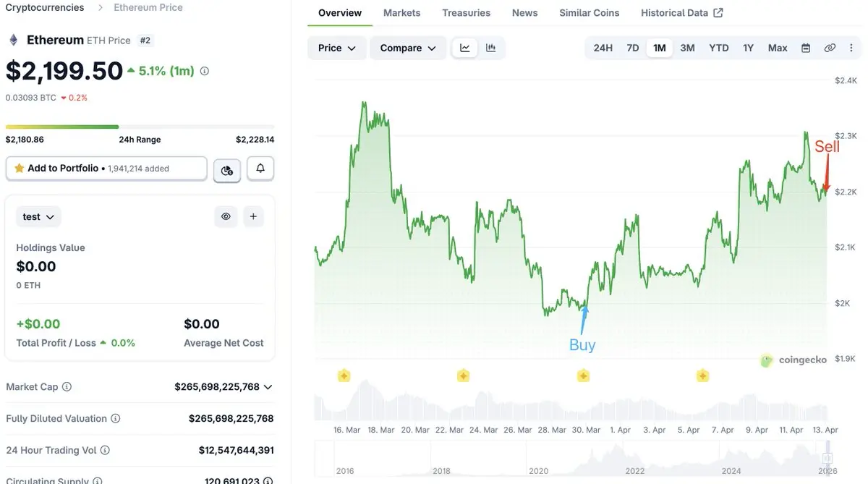Select the 1Y time range
This screenshot has width=868, height=484.
tap(748, 48)
